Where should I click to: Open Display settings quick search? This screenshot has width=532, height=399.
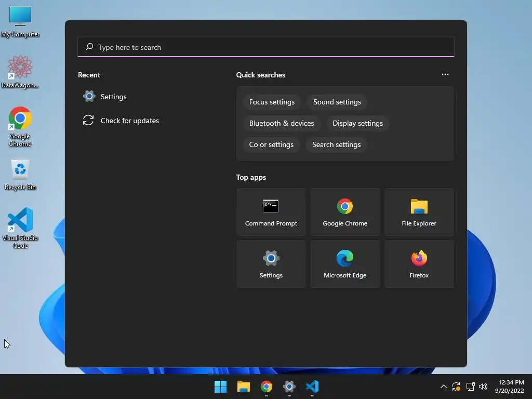tap(357, 123)
